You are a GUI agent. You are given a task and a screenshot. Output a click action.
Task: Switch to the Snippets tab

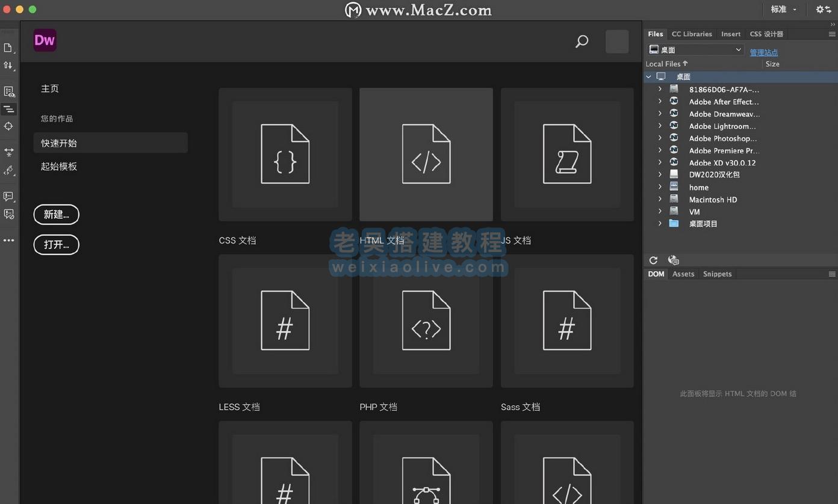(717, 274)
